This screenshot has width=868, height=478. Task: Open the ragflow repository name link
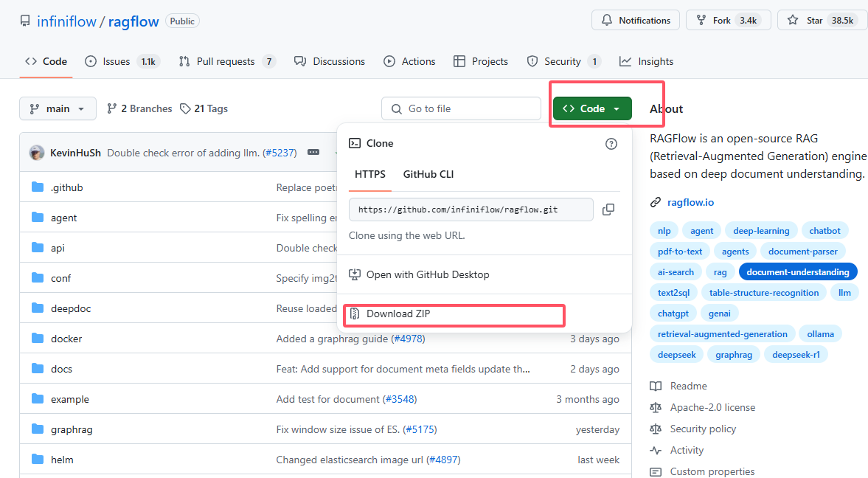click(133, 21)
